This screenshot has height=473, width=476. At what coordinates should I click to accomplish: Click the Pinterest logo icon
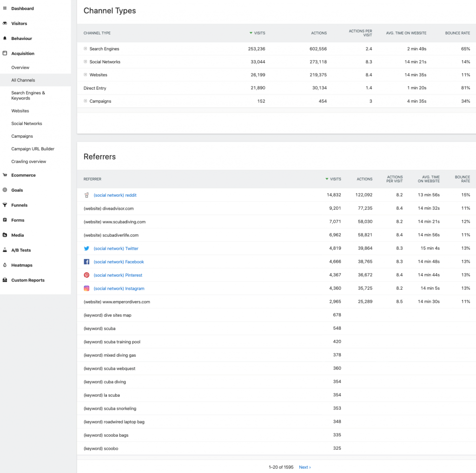86,275
